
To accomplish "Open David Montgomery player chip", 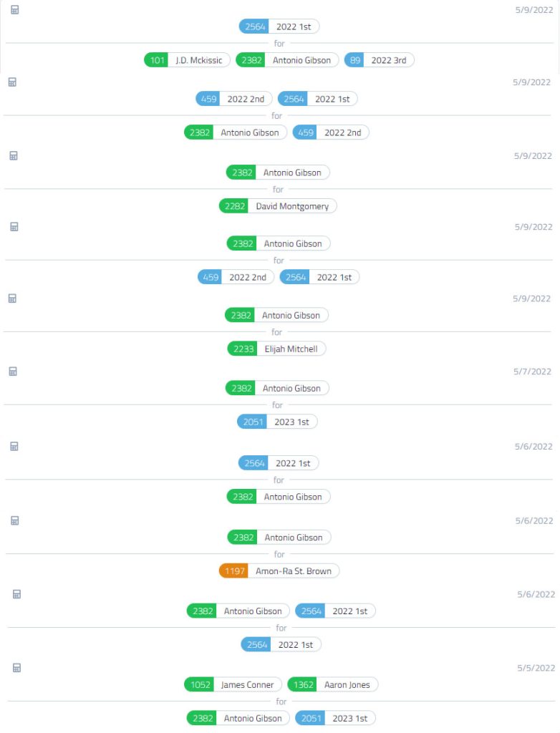I will tap(278, 206).
